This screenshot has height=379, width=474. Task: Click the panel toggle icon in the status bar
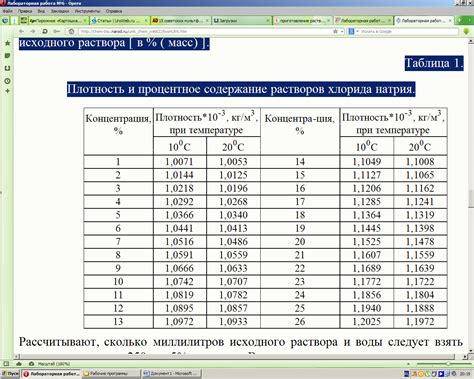point(6,364)
